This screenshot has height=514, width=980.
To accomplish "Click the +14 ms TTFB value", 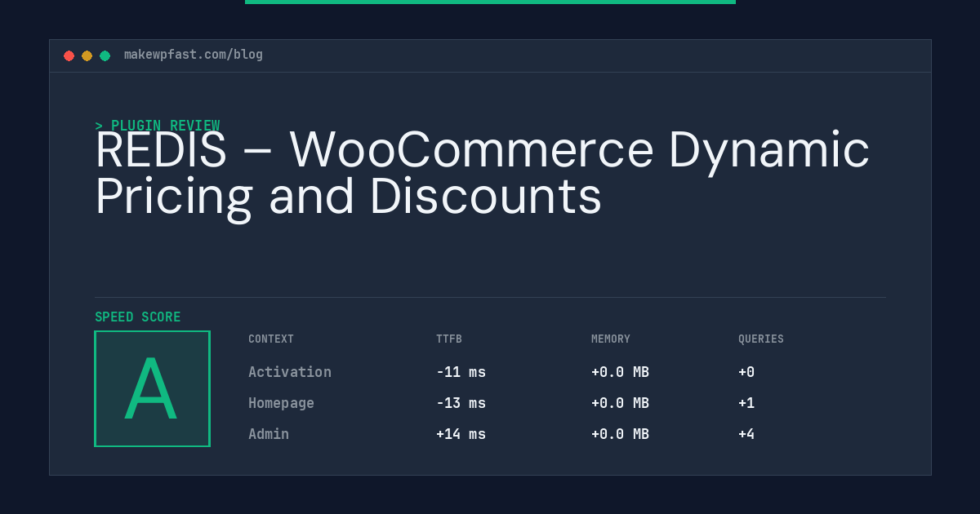I will coord(461,434).
